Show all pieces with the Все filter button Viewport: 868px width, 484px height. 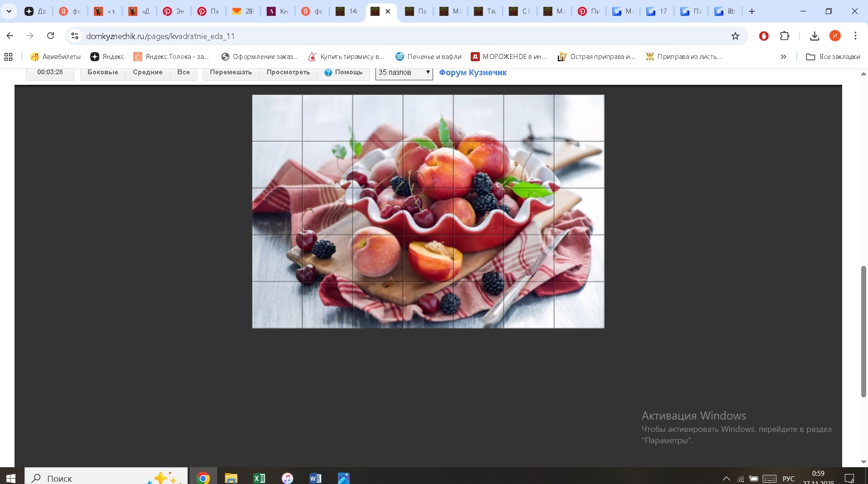tap(184, 73)
